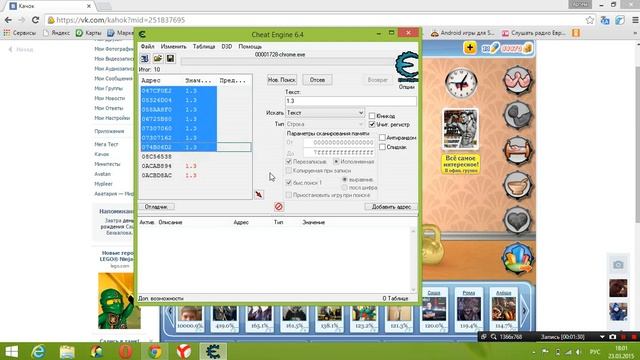Toggle the Быс. поиск checkbox
640x360 pixels.
(289, 182)
